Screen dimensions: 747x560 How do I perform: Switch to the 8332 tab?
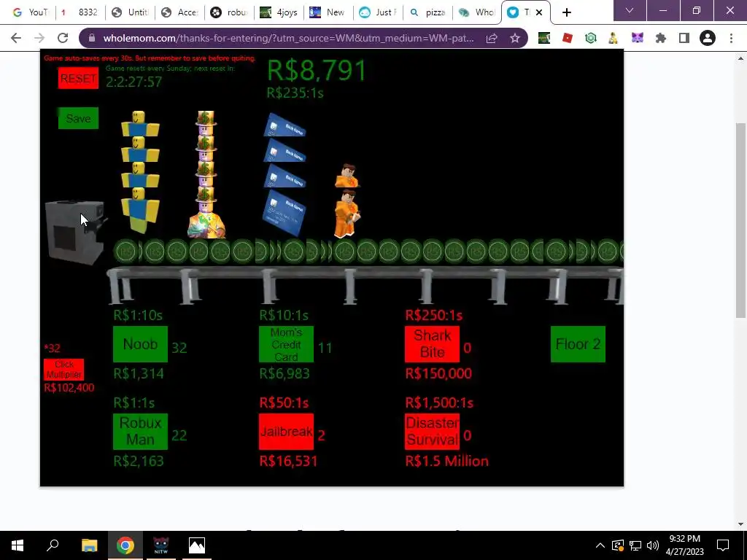[80, 12]
